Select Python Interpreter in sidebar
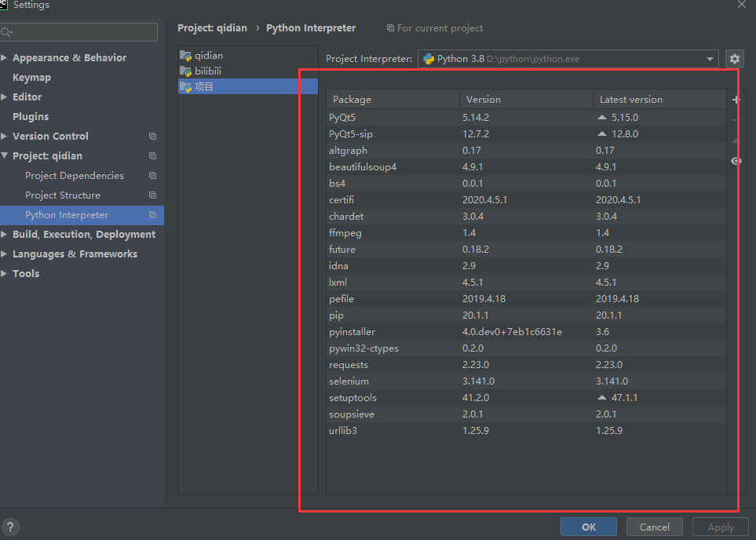 [x=82, y=215]
